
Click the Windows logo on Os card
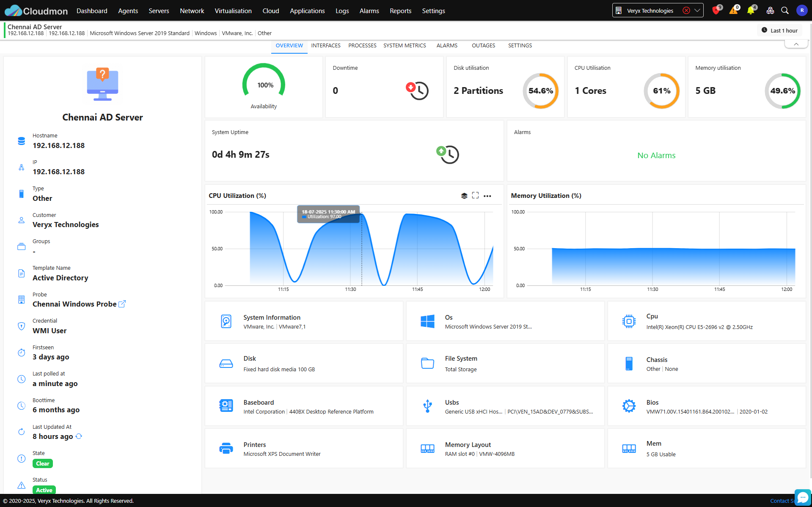427,321
